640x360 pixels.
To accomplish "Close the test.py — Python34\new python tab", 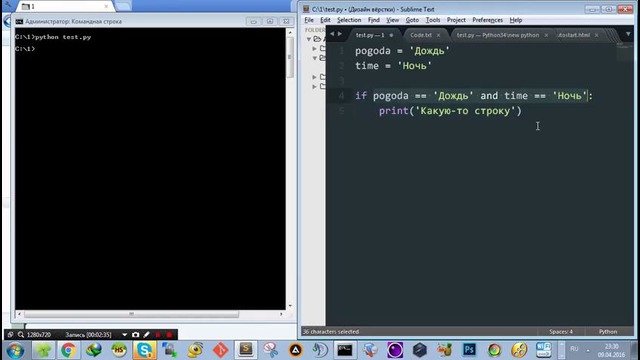I will pyautogui.click(x=546, y=36).
